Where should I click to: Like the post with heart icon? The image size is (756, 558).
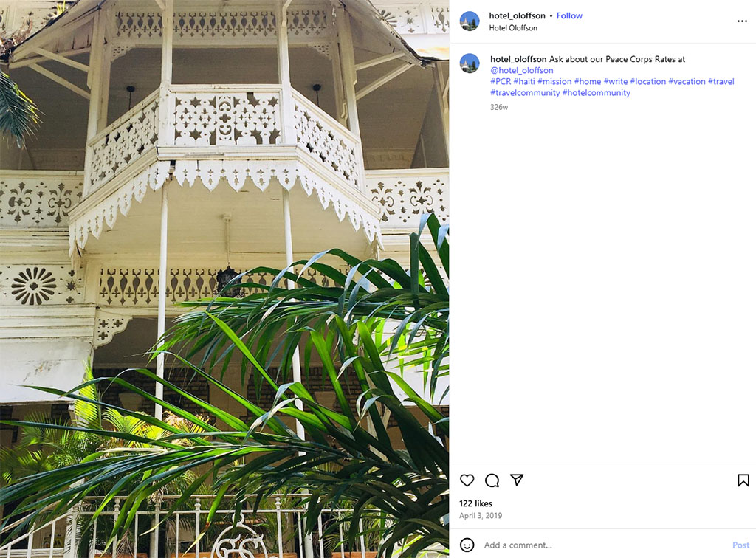pyautogui.click(x=467, y=480)
